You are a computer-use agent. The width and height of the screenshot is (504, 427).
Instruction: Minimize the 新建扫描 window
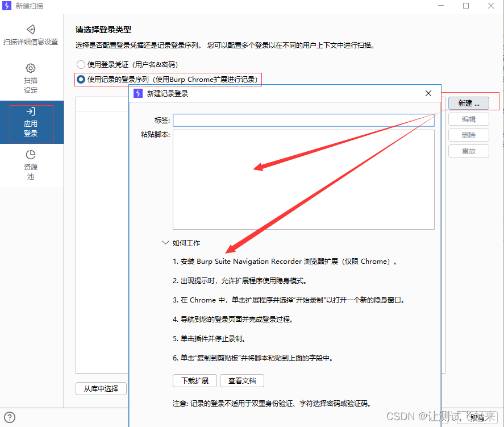coord(441,6)
